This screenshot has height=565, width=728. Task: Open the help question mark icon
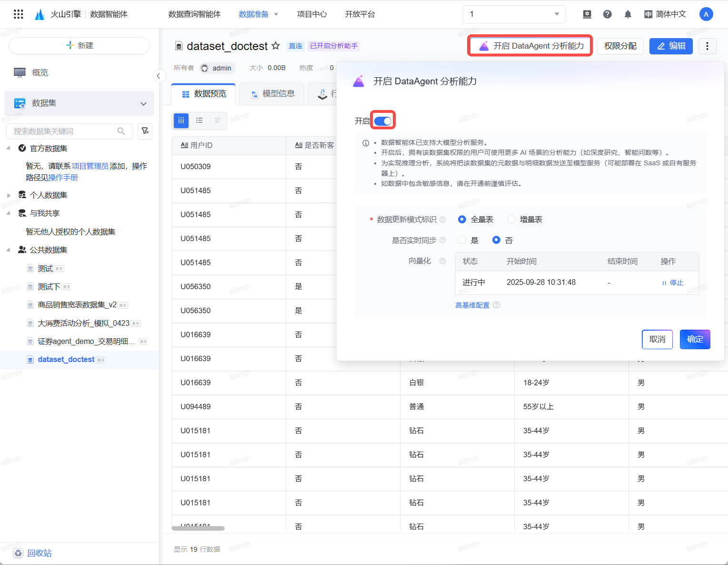pos(607,14)
